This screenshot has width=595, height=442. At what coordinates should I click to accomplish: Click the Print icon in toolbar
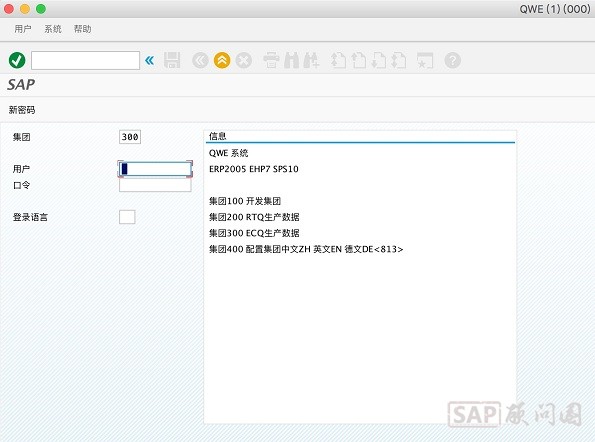click(271, 60)
